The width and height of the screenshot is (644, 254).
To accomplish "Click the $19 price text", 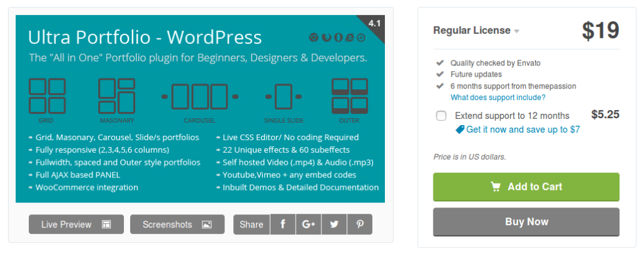I will [x=601, y=30].
